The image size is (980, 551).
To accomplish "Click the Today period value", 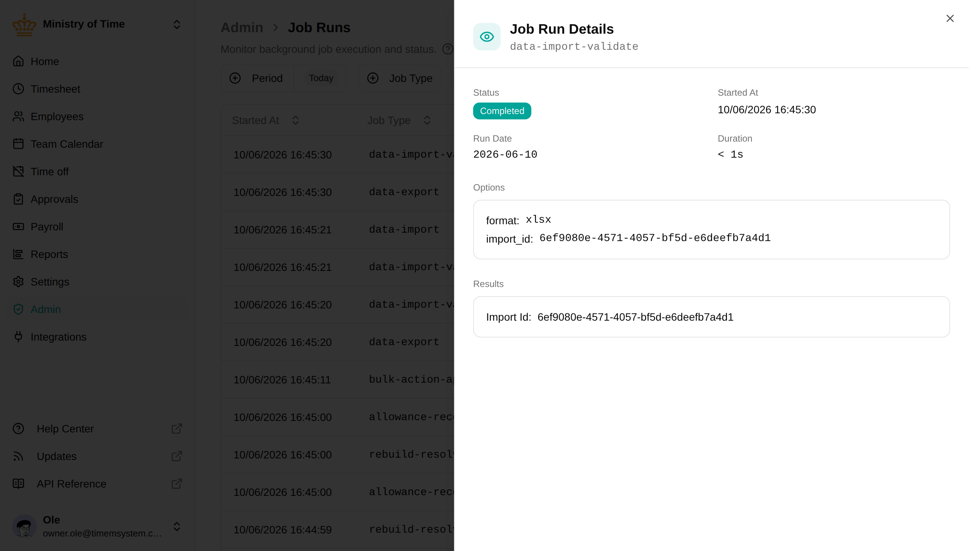I will pyautogui.click(x=321, y=78).
